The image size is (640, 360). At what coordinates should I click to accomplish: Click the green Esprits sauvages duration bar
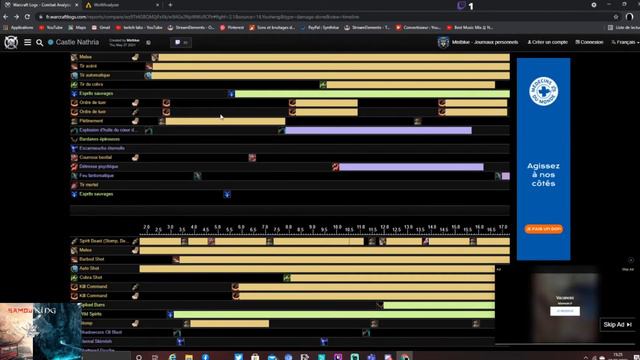point(372,93)
